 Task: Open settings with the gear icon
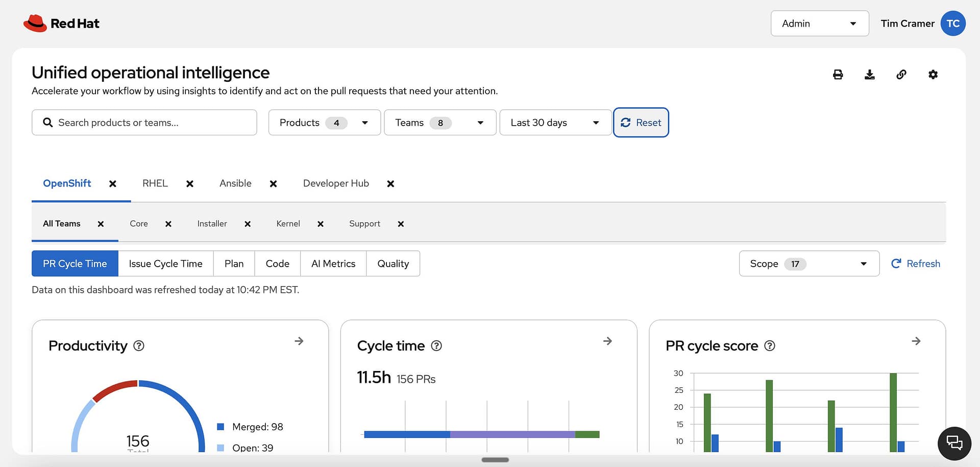pos(933,75)
